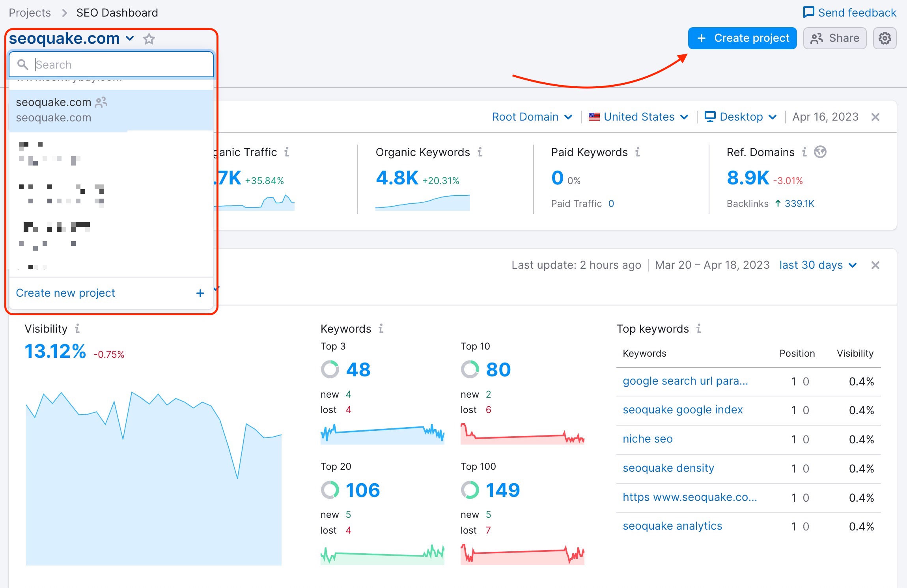Click United States flag icon
The width and height of the screenshot is (907, 588).
click(594, 117)
